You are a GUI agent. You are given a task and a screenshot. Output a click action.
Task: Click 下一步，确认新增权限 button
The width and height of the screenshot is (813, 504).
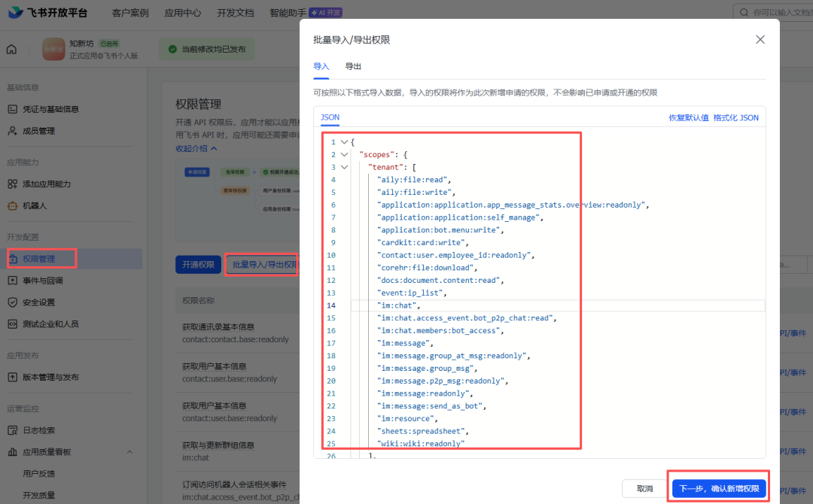[719, 488]
